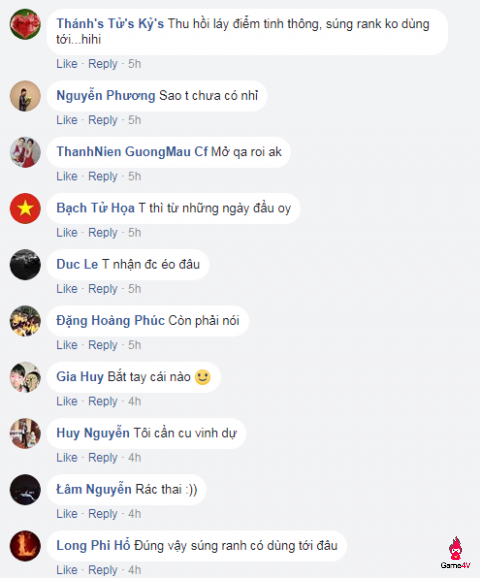This screenshot has width=480, height=578.
Task: Open Thánh's Tử's Kỷ's avatar picture
Action: tap(25, 24)
